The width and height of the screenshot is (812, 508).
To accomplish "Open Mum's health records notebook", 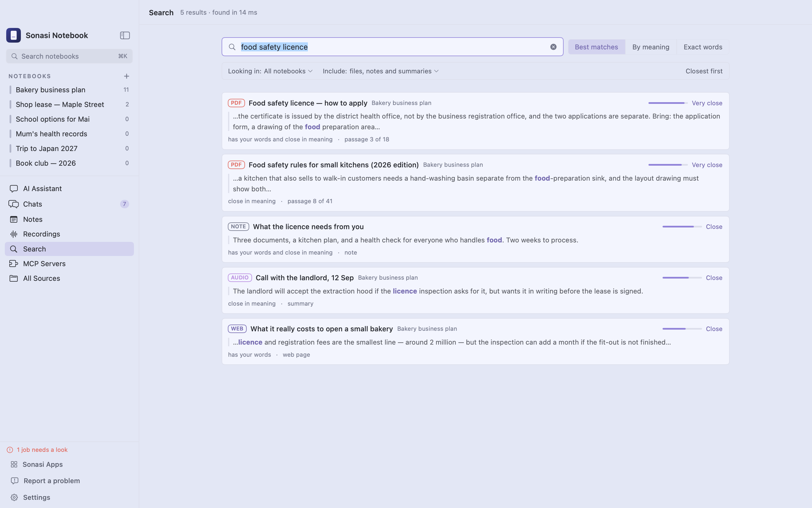I will click(69, 134).
